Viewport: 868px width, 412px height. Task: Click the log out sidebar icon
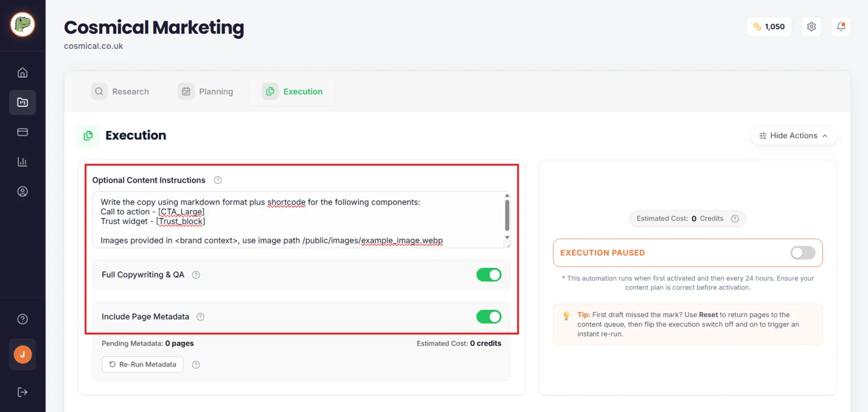tap(23, 392)
